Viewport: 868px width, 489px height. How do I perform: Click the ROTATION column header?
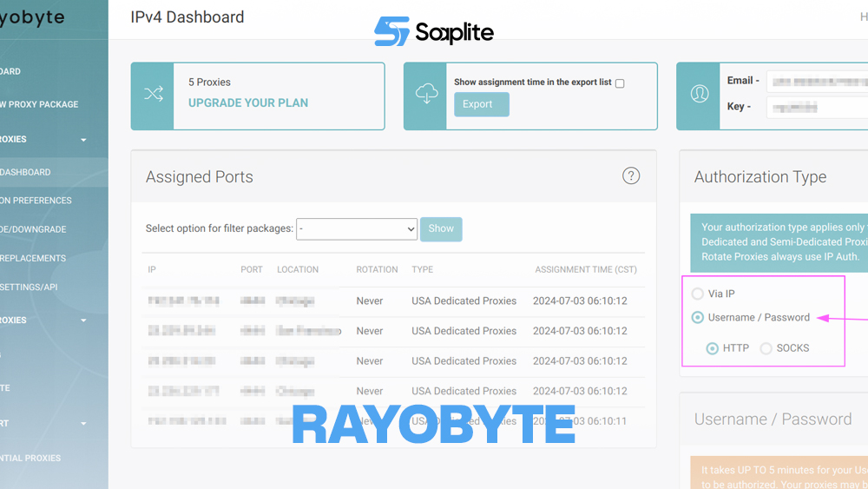(x=377, y=270)
